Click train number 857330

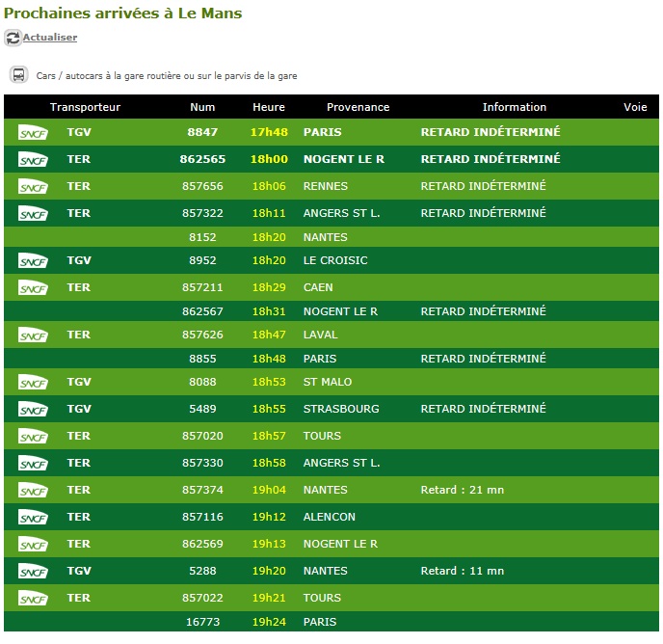click(x=202, y=463)
